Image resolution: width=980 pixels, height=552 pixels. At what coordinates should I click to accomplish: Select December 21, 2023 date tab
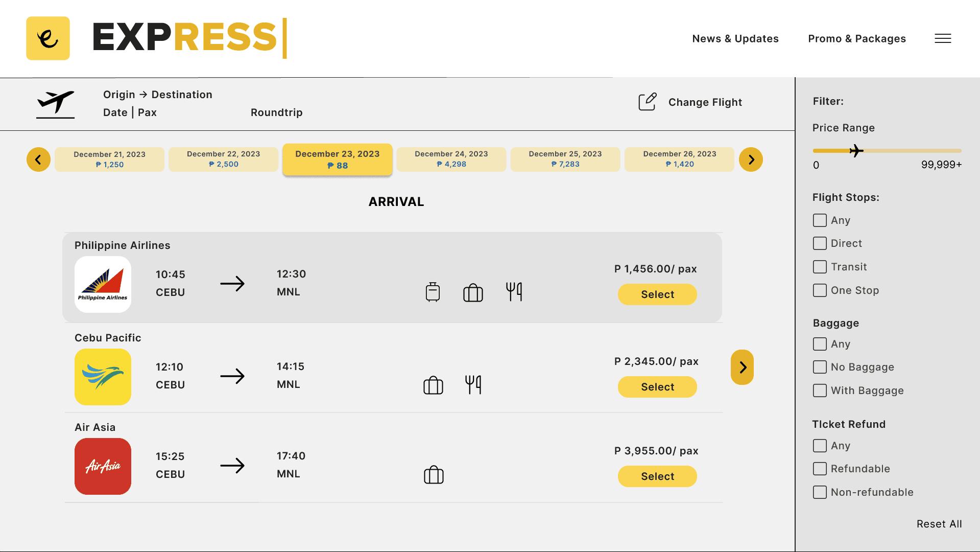[109, 159]
